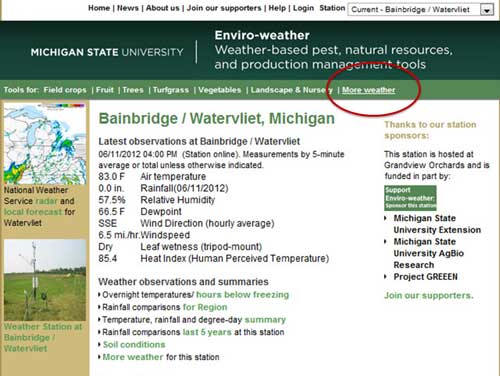Open the radar map thumbnail
Viewport: 500px width, 376px height.
click(x=45, y=143)
